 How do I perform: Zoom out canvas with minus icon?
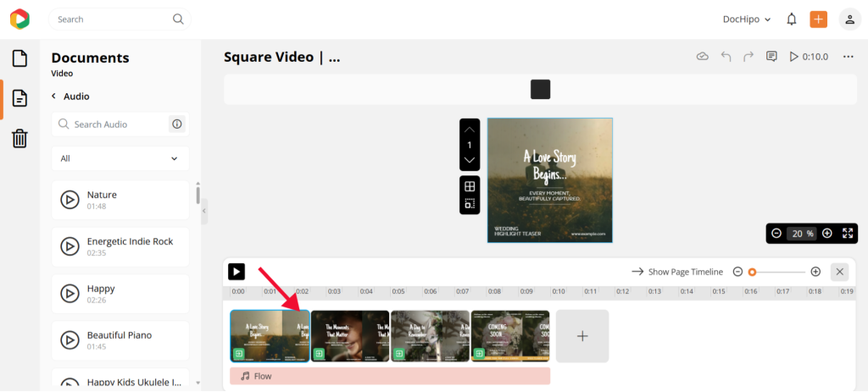point(776,234)
